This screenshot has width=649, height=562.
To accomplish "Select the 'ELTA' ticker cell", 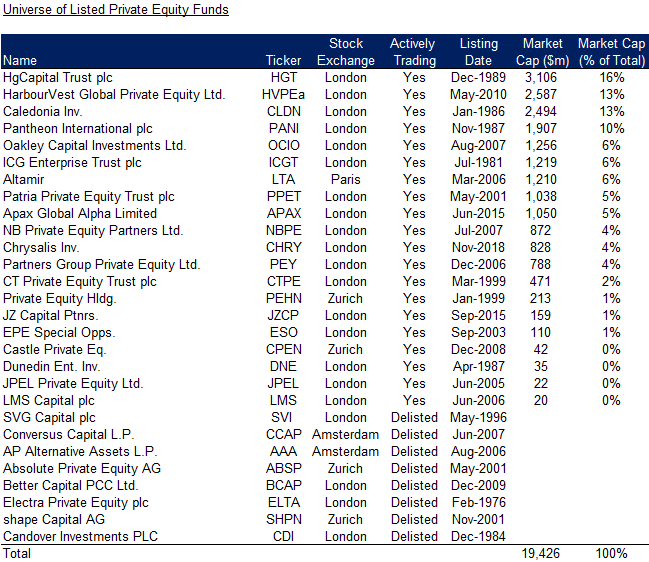I will click(284, 502).
